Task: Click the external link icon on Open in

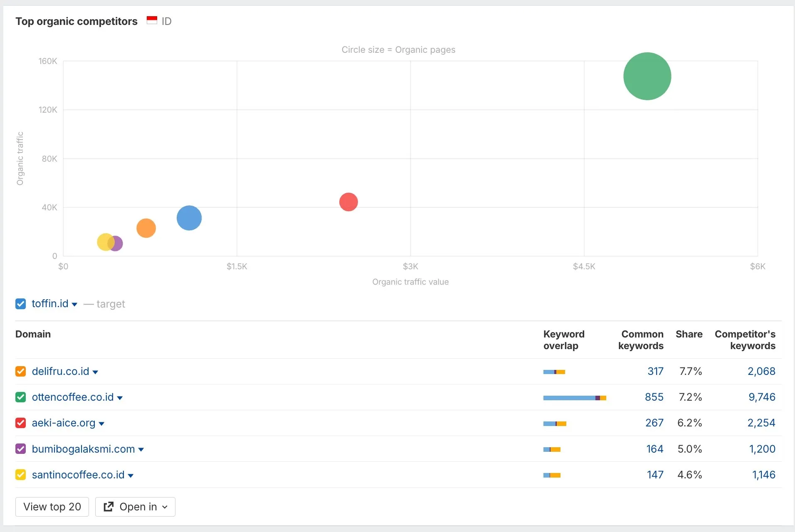Action: point(108,507)
